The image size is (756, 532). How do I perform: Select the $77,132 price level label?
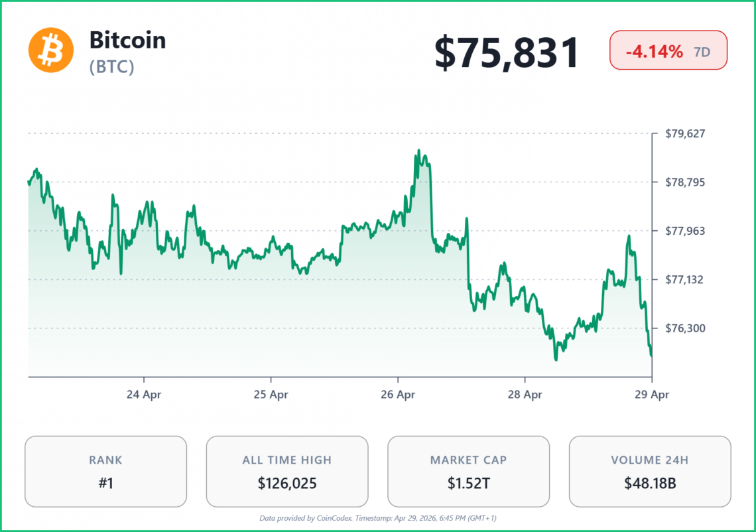click(x=685, y=279)
